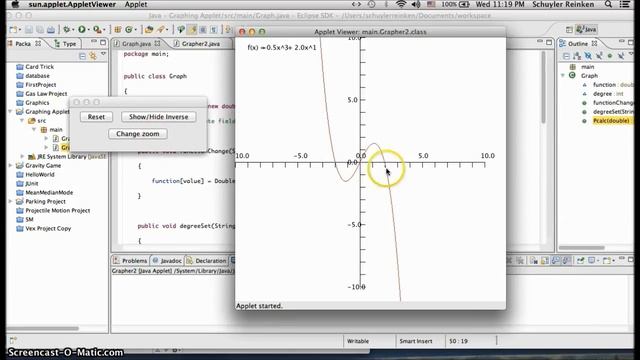The image size is (640, 360).
Task: Toggle Sort alphabetically in Outline toolbar
Action: click(577, 56)
